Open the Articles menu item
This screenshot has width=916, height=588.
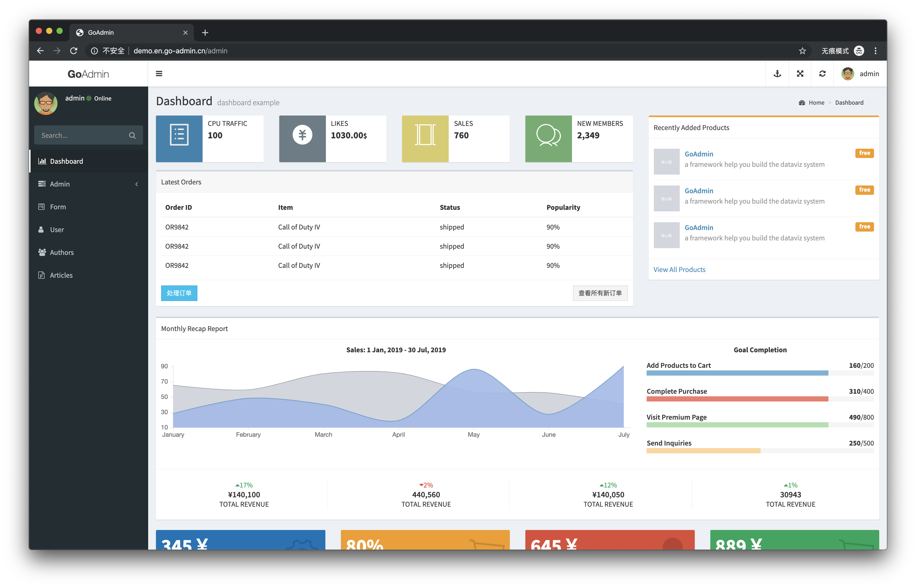tap(61, 275)
